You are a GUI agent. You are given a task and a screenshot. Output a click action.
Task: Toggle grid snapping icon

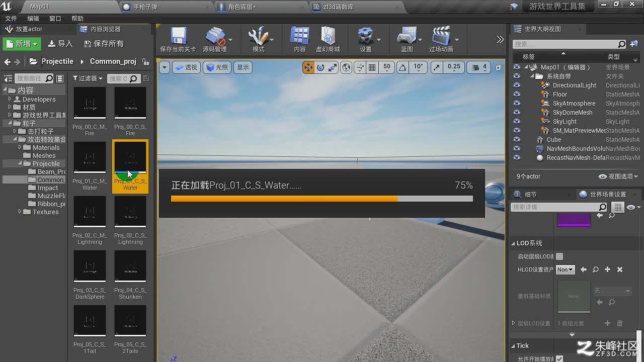372,67
